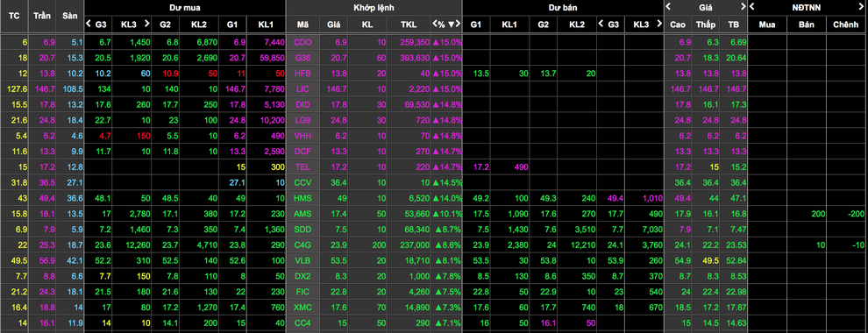The height and width of the screenshot is (333, 868).
Task: Sort by the Trần column header
Action: 42,16
